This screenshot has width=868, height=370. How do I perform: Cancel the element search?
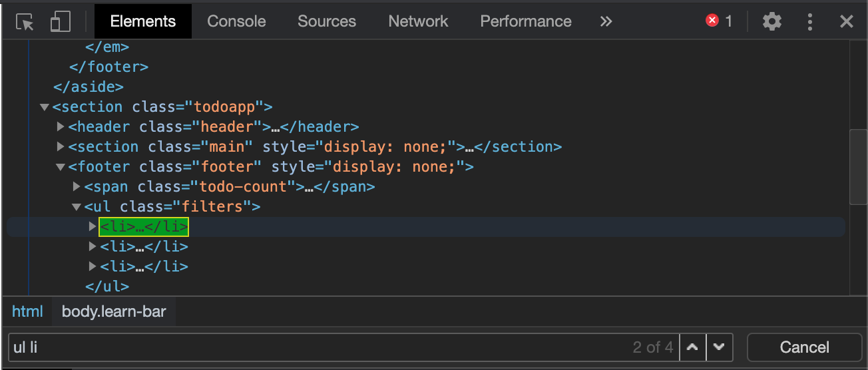[x=805, y=347]
